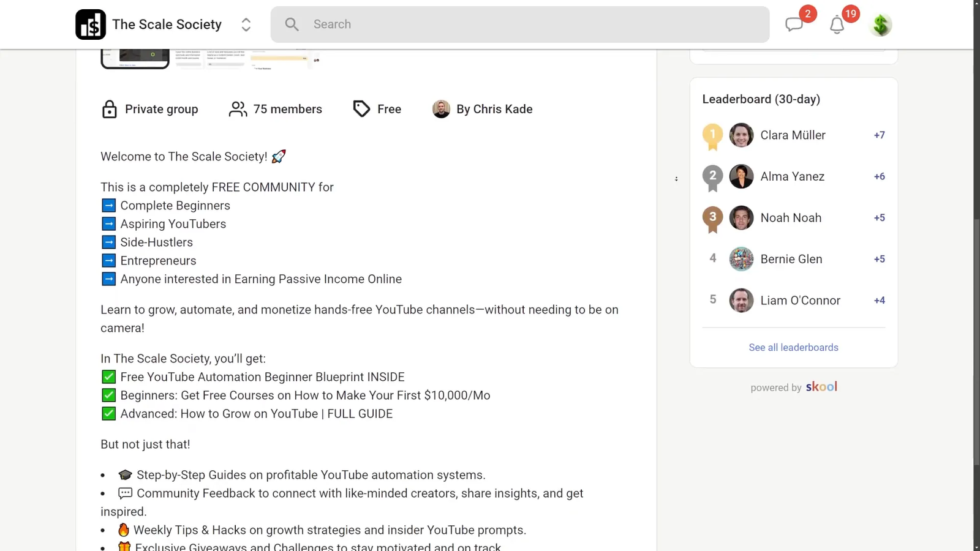
Task: Click the Entrepreneurs list text
Action: [x=158, y=261]
